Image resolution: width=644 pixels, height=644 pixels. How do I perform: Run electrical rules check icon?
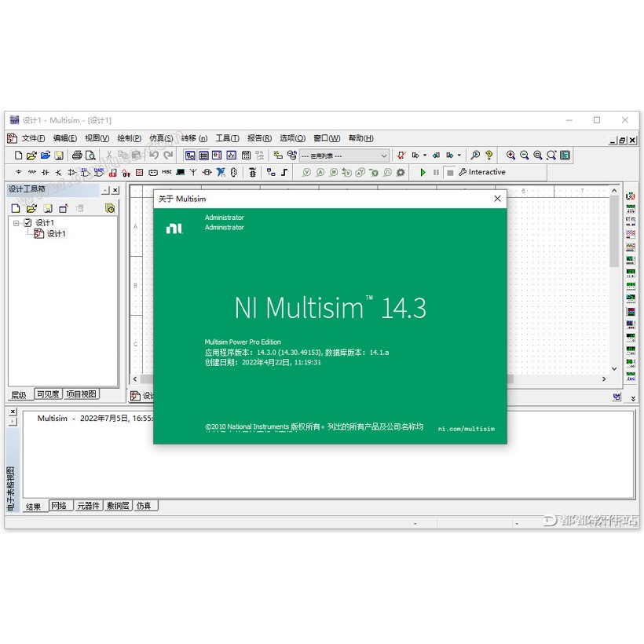pos(401,156)
